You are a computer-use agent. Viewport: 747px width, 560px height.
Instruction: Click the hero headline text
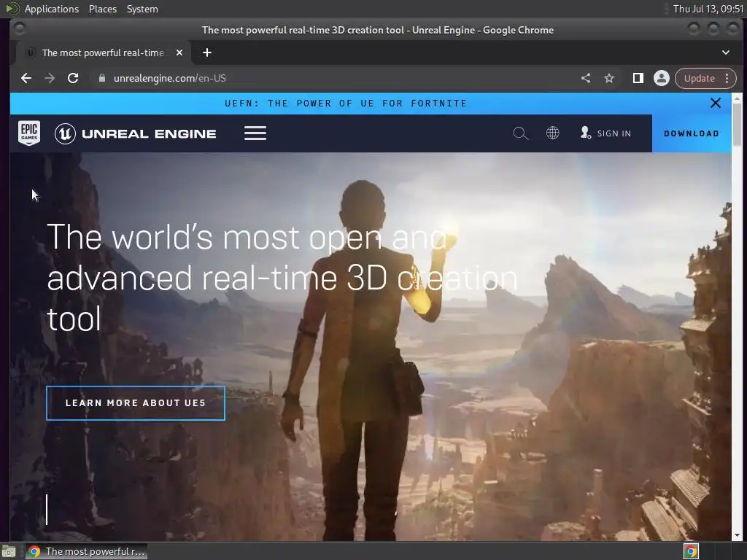[x=282, y=277]
